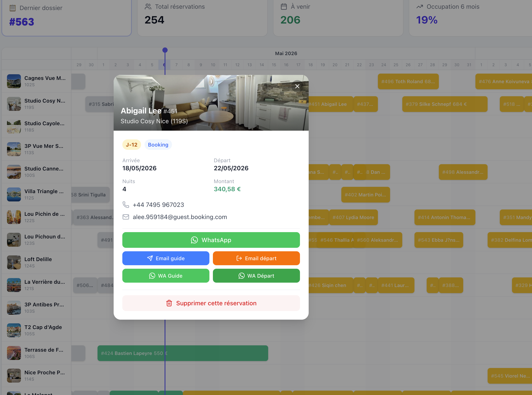The height and width of the screenshot is (395, 532).
Task: Open the Lou Pichin de ... thumbnail
Action: [x=14, y=217]
